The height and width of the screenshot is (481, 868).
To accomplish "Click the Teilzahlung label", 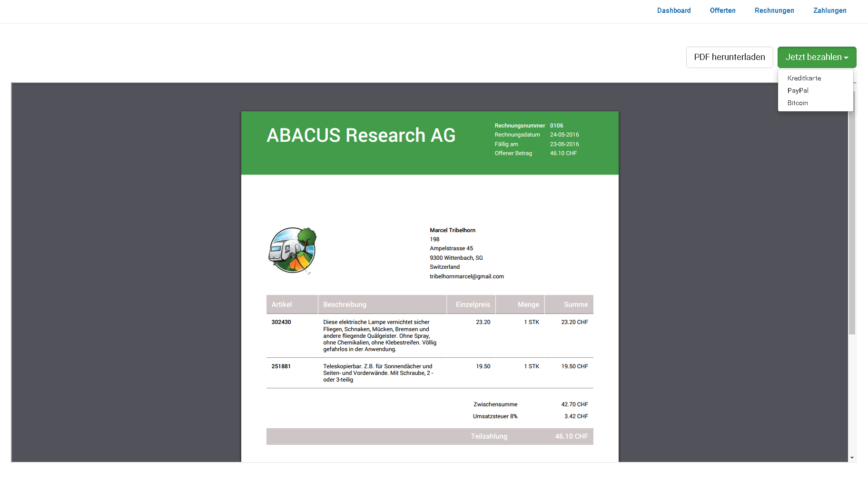I will tap(489, 436).
